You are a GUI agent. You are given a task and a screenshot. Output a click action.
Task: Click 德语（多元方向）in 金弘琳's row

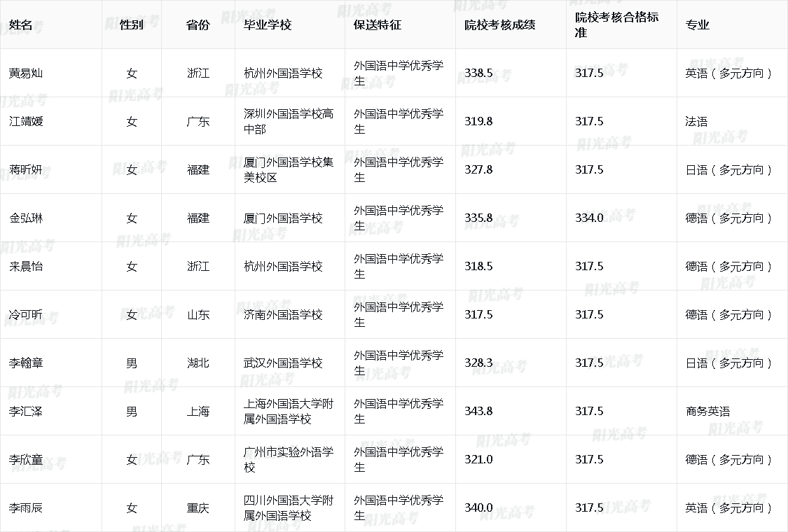coord(728,218)
